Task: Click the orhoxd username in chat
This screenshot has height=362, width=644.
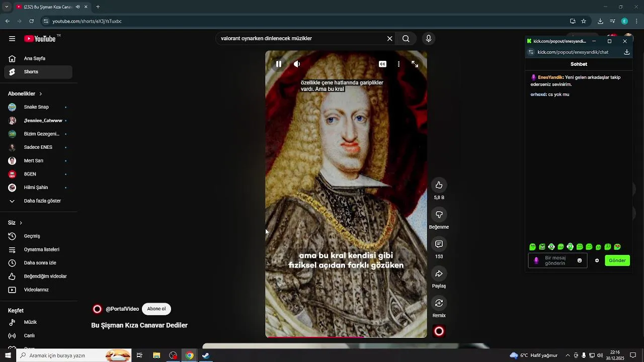Action: pos(538,95)
